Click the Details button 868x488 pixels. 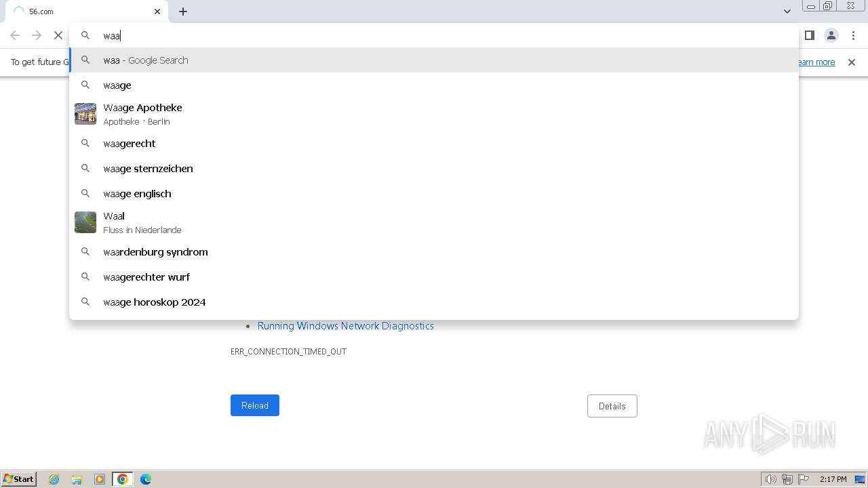(x=612, y=406)
